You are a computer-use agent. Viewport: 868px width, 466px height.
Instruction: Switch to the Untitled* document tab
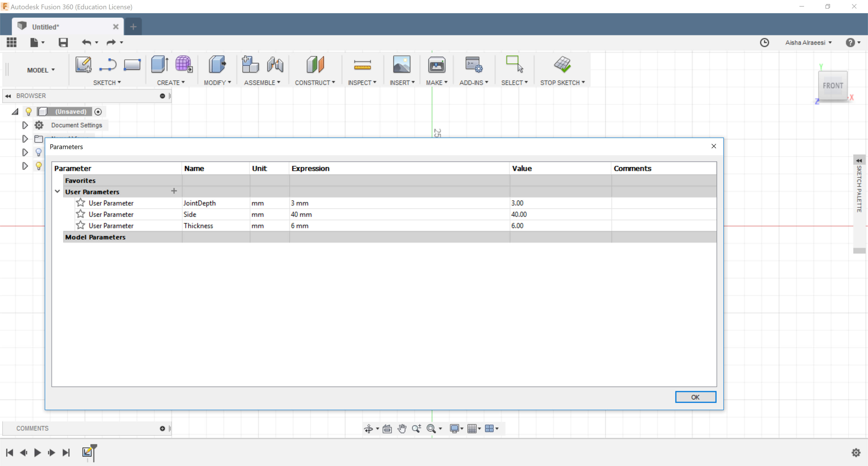[45, 27]
